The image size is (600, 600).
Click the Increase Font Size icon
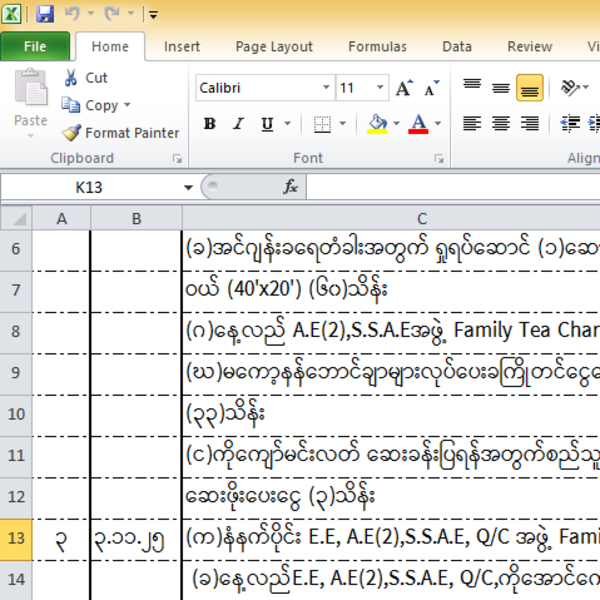tap(404, 88)
